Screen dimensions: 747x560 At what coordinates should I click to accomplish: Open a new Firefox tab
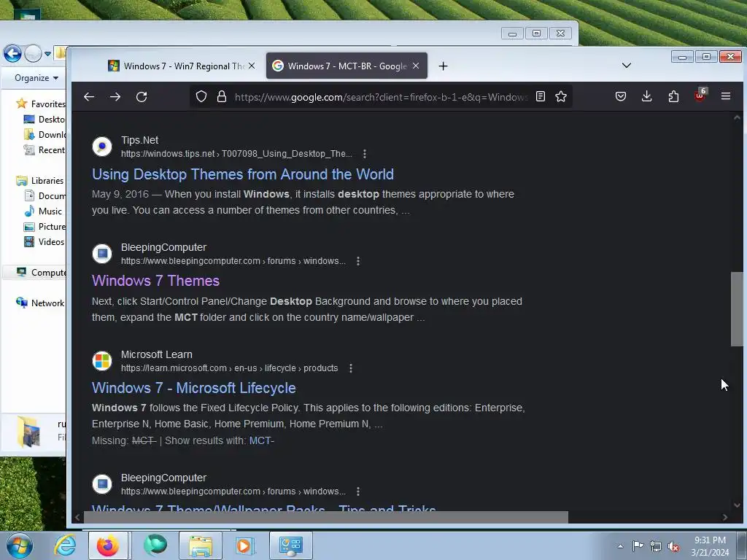[x=443, y=66]
